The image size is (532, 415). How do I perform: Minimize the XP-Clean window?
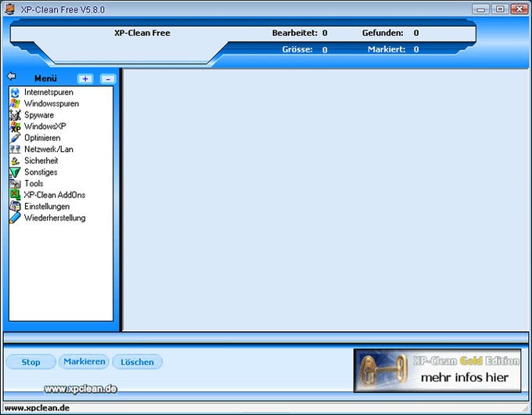(x=481, y=9)
